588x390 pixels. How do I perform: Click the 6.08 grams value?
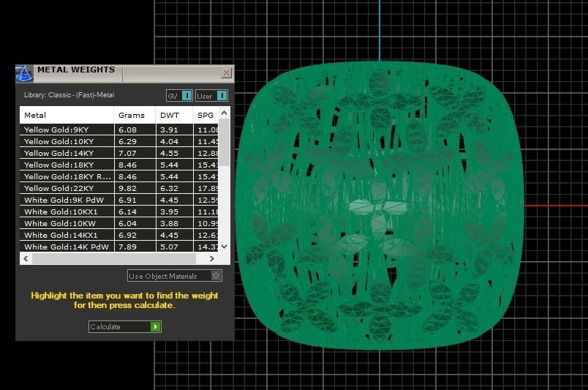[127, 130]
